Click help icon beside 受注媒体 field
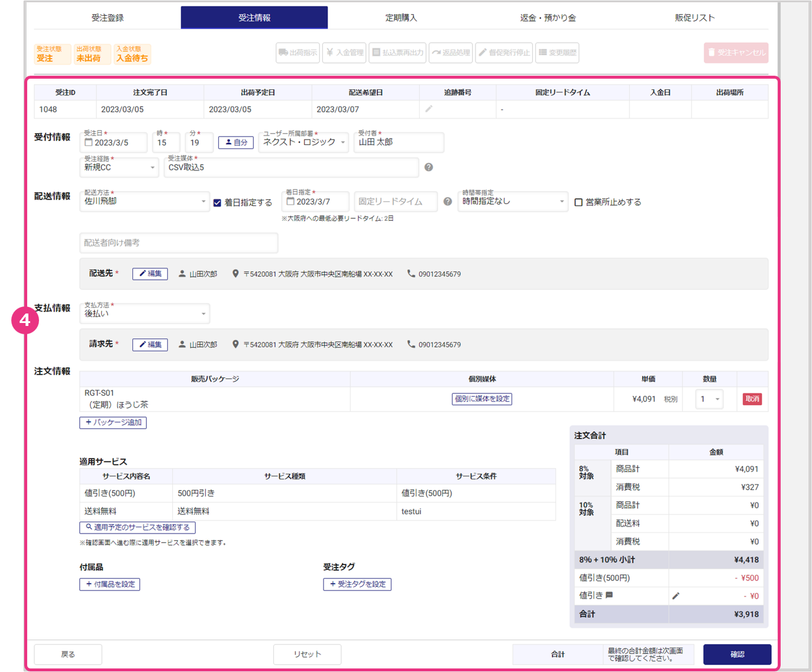Image resolution: width=812 pixels, height=672 pixels. pos(429,167)
